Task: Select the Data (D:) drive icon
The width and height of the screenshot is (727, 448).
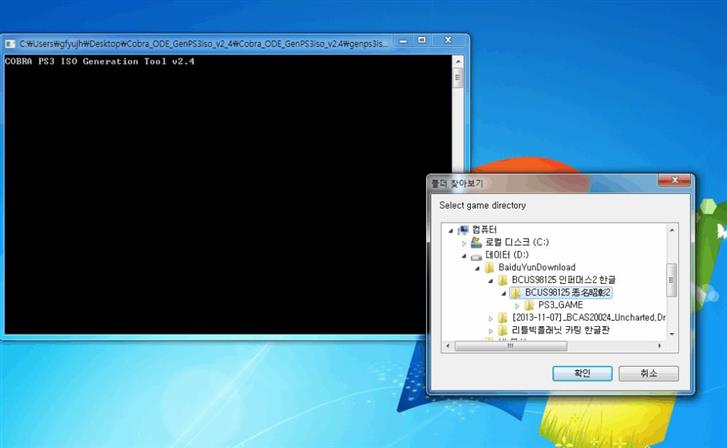Action: click(476, 255)
